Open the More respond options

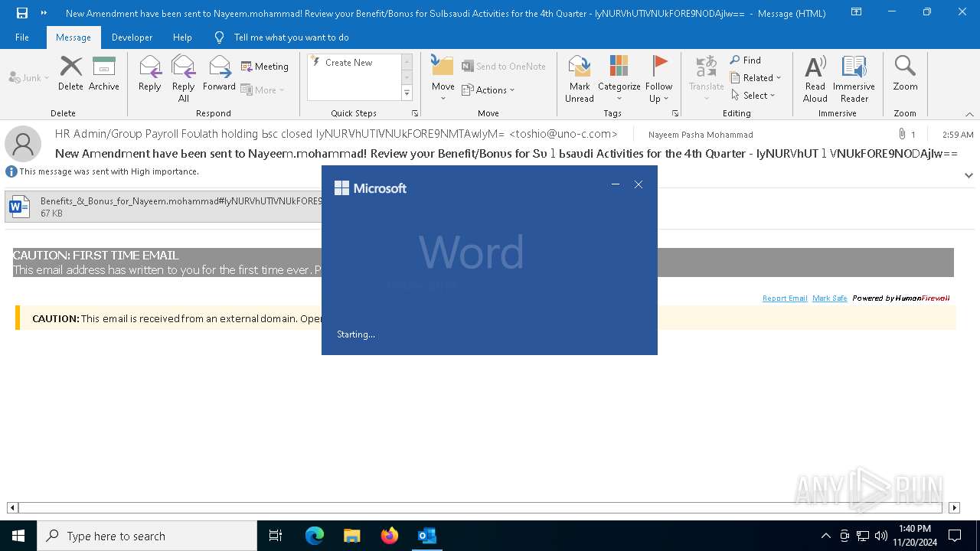click(263, 90)
